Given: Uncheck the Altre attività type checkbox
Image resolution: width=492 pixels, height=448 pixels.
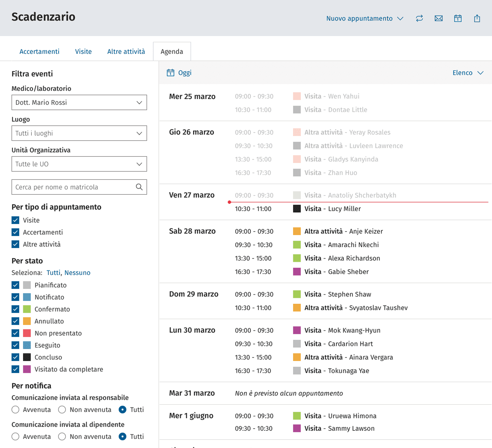Looking at the screenshot, I should pos(15,244).
